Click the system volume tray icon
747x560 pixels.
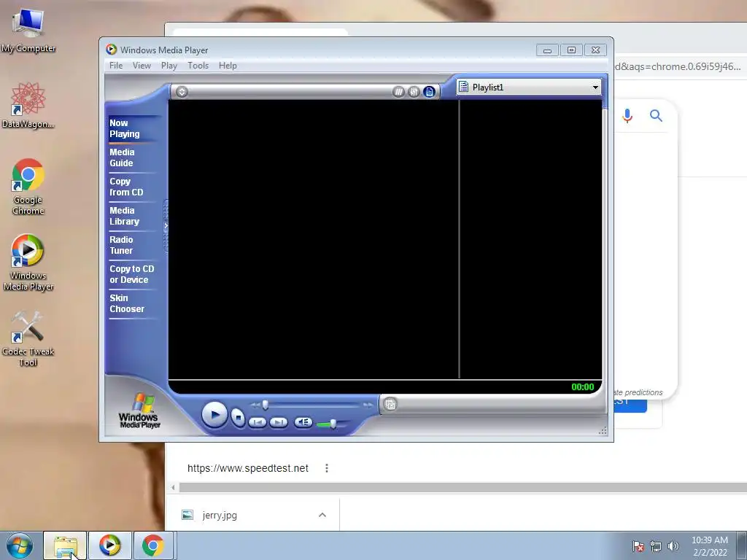tap(673, 546)
